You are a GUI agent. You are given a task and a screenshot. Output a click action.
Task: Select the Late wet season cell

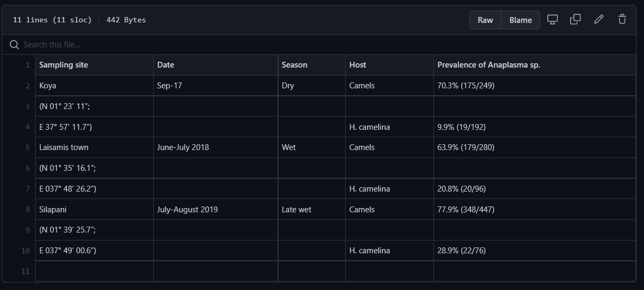[312, 210]
